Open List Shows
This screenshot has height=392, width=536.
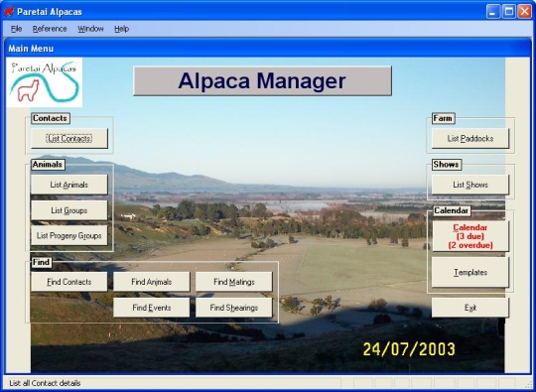coord(470,185)
